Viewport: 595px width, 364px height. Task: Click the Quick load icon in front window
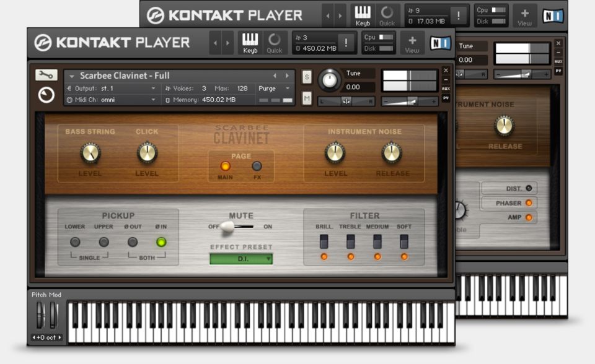(274, 43)
